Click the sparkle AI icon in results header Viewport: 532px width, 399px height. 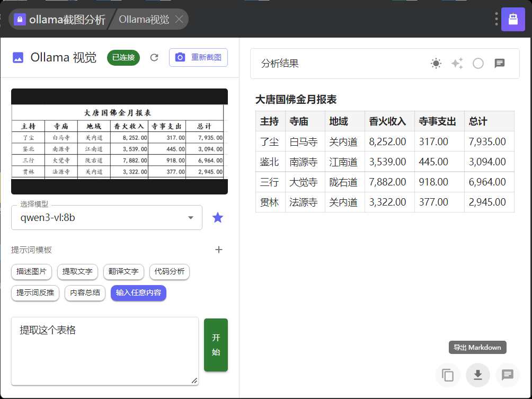457,64
